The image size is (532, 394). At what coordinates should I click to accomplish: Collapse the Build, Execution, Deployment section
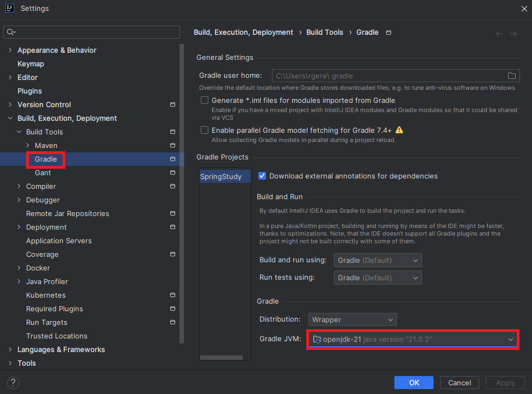(x=10, y=118)
